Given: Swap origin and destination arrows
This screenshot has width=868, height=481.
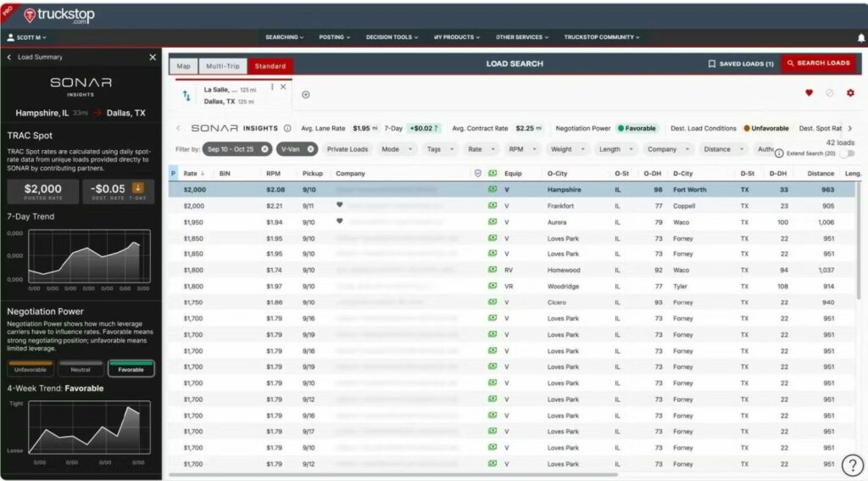Looking at the screenshot, I should click(186, 96).
